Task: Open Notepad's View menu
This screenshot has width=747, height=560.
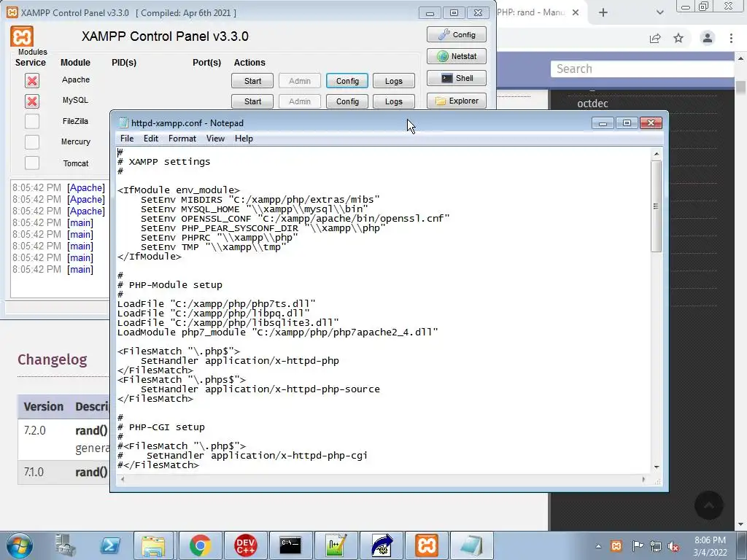Action: tap(215, 139)
